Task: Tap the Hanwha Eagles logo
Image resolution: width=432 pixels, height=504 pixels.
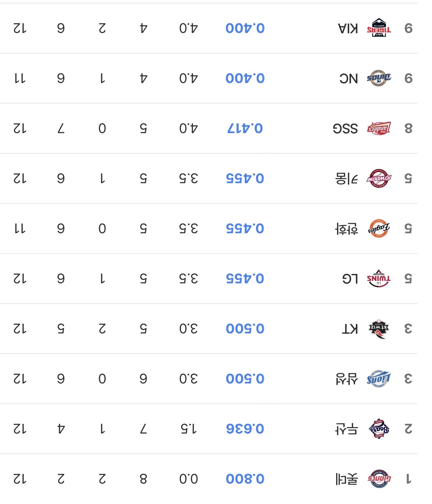Action: click(379, 228)
